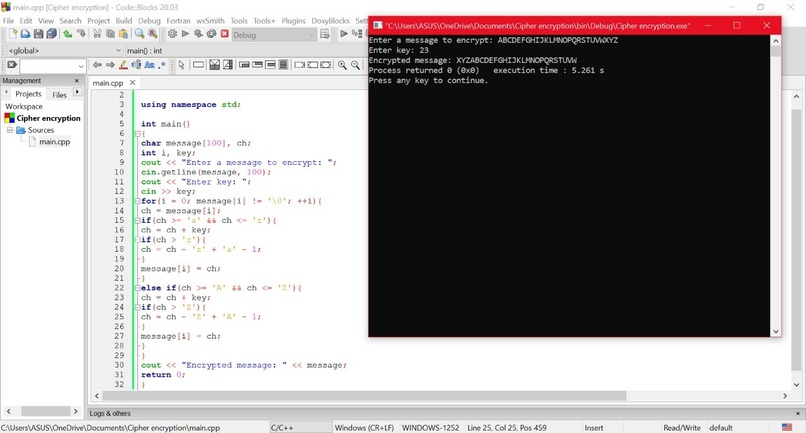Expand the search text combo box arrow

pyautogui.click(x=80, y=66)
